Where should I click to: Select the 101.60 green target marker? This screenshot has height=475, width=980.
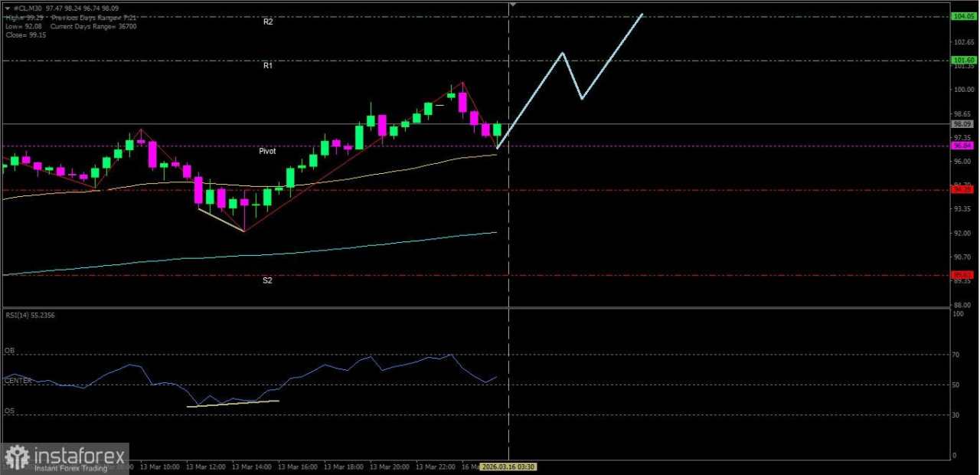[962, 60]
